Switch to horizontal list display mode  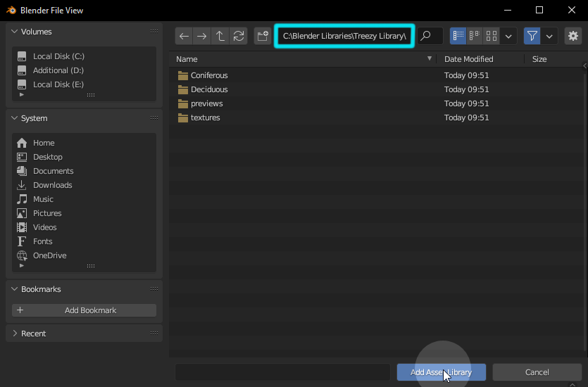(x=475, y=36)
